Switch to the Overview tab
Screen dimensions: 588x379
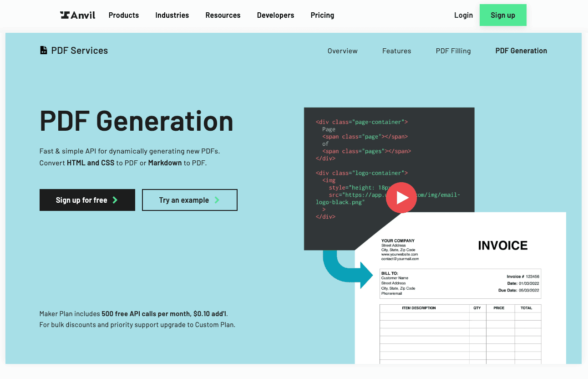pos(342,51)
